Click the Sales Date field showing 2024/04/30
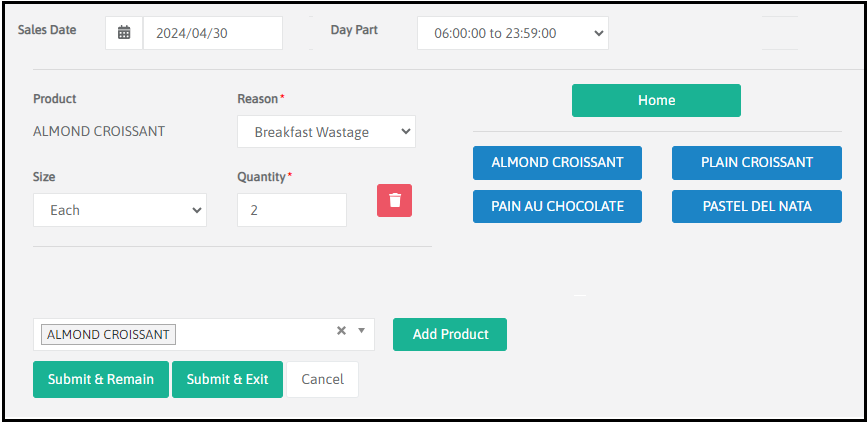867x425 pixels. pyautogui.click(x=212, y=33)
